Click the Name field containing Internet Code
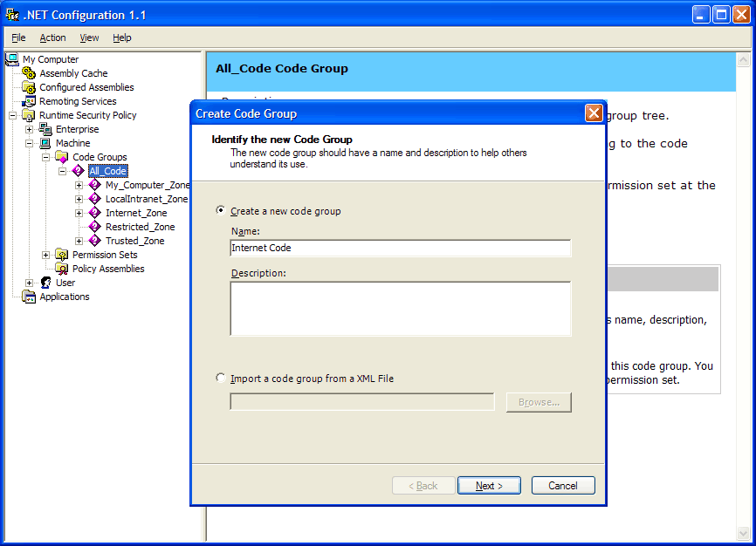The image size is (756, 546). [400, 249]
